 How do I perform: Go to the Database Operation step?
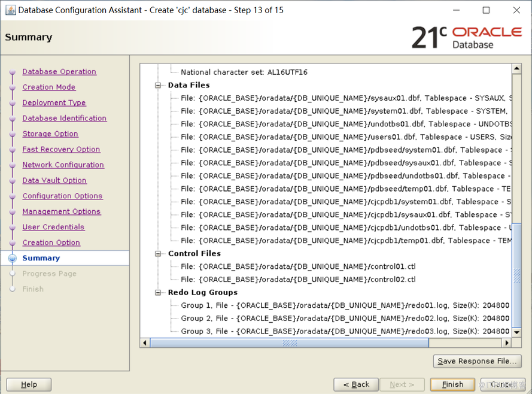[59, 71]
